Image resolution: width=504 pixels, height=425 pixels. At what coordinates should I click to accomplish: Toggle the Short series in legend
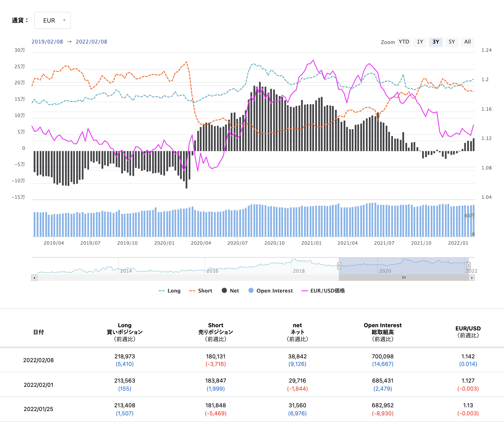pos(201,291)
